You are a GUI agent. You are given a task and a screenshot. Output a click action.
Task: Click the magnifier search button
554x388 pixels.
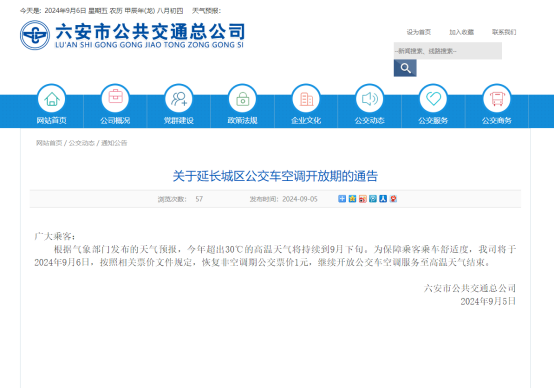[x=405, y=68]
